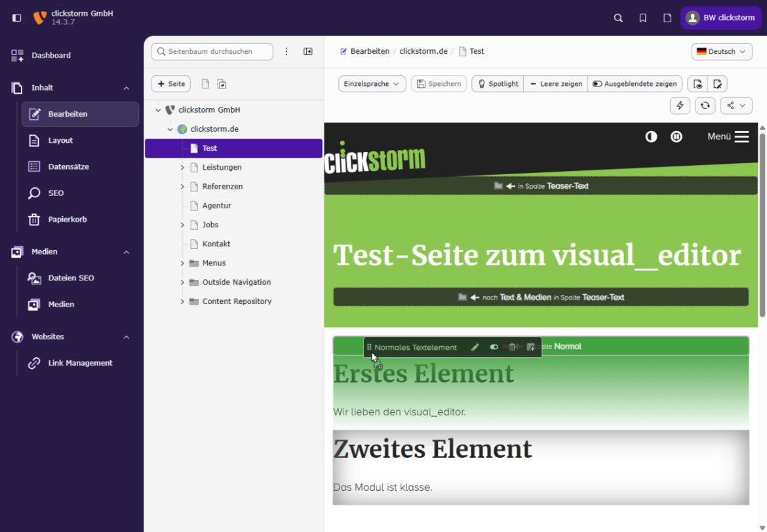
Task: Open the BW clickstorm user menu
Action: coord(720,18)
